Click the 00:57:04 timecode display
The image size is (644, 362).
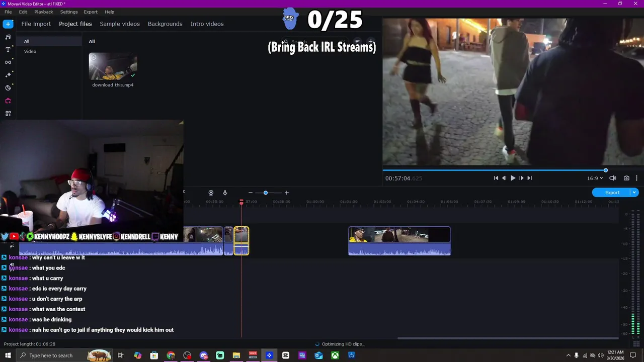(x=404, y=178)
